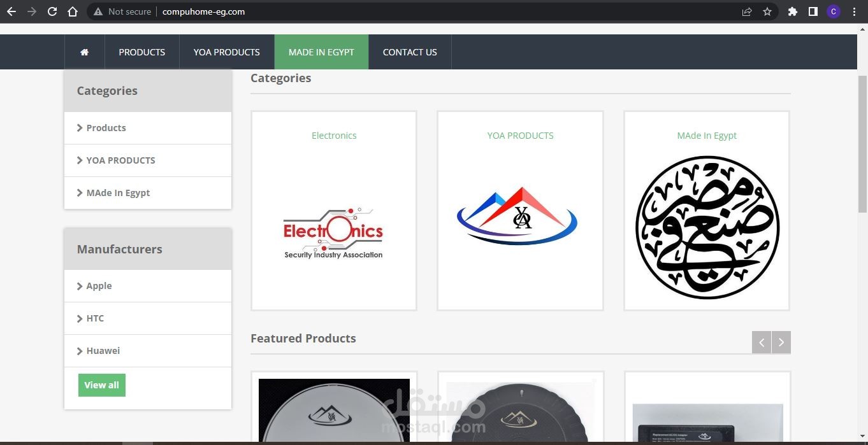Reload the page with the refresh icon
This screenshot has height=445, width=868.
(x=52, y=11)
